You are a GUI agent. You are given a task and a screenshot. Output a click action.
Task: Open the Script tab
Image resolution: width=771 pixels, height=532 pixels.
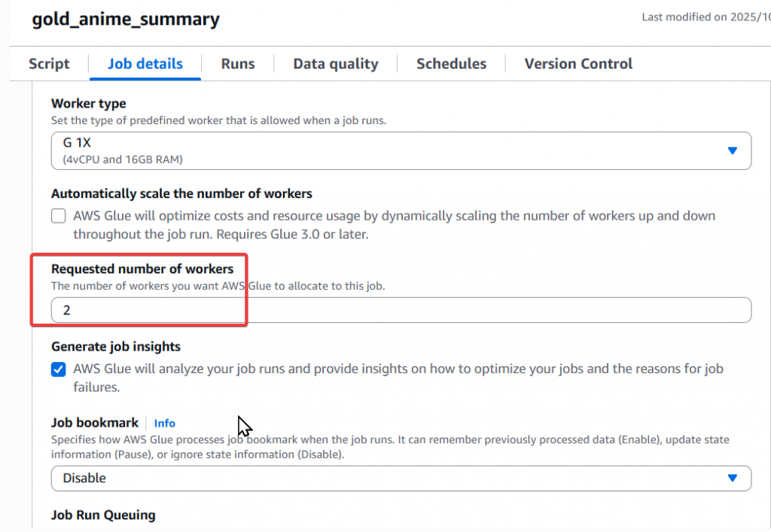(x=49, y=64)
